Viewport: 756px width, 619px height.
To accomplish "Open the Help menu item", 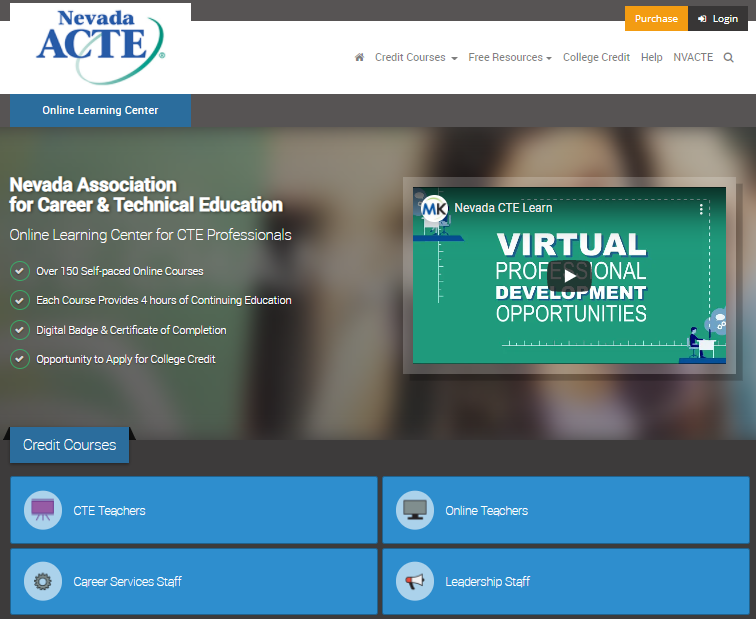I will [651, 57].
